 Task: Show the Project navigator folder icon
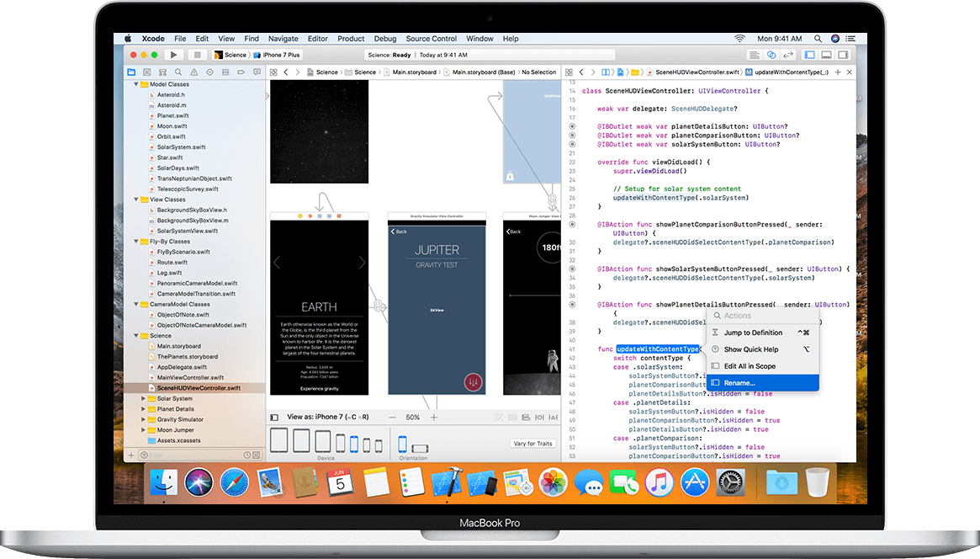click(131, 72)
